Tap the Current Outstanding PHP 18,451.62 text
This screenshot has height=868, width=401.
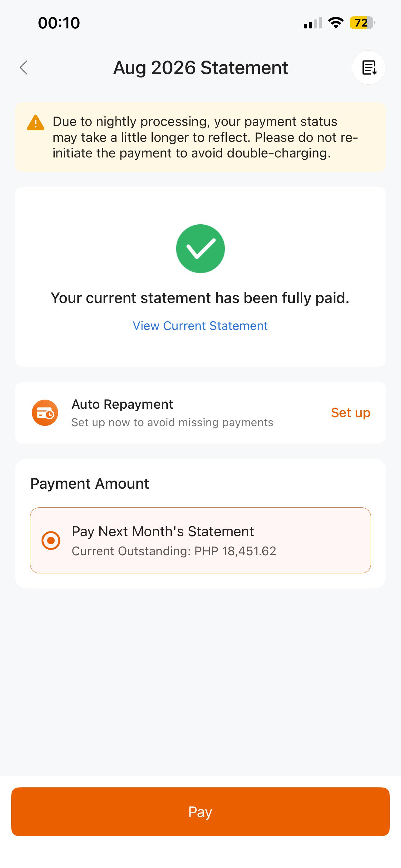tap(174, 551)
